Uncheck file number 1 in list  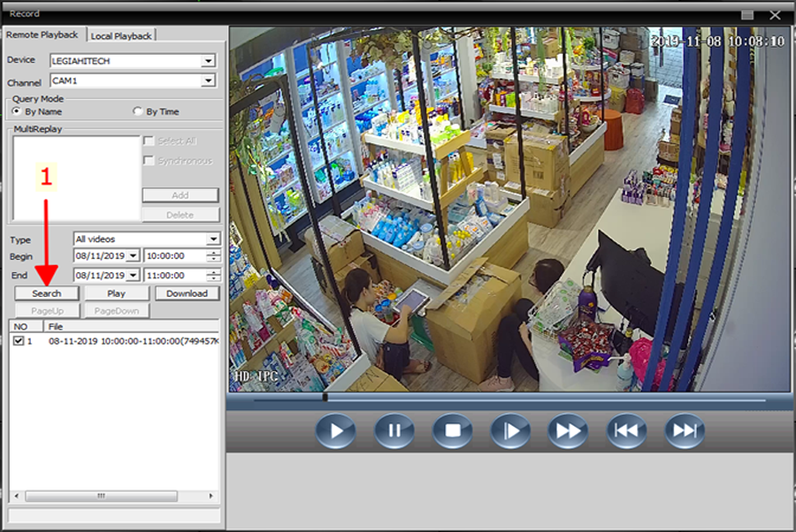pos(19,341)
